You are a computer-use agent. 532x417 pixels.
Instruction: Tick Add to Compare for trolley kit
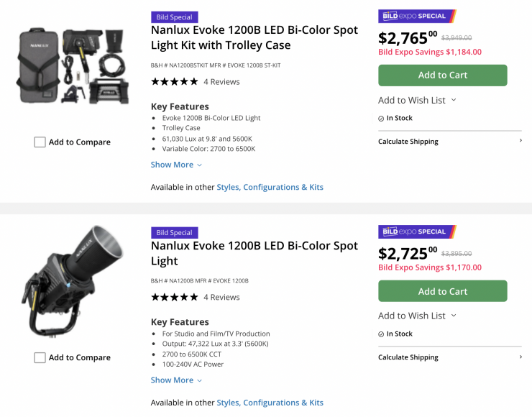(x=40, y=142)
